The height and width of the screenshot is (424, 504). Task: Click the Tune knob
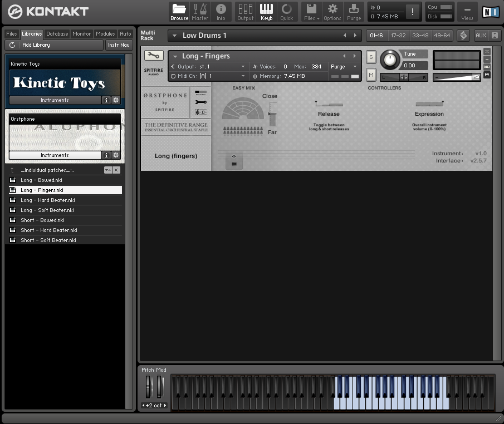(390, 60)
